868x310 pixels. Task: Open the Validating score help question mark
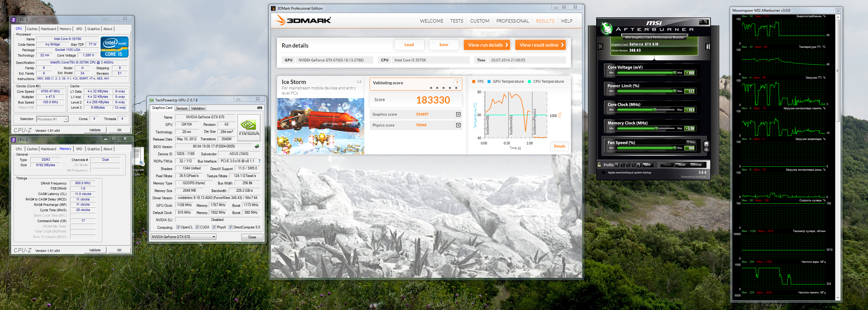click(457, 83)
